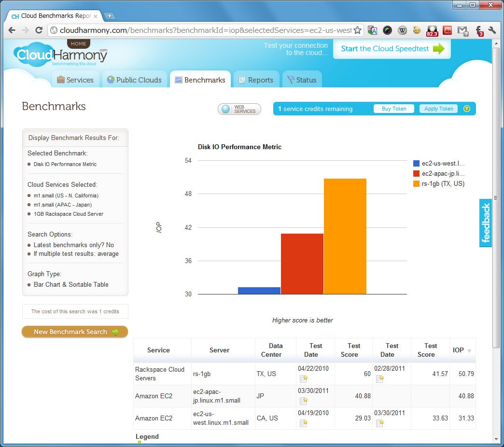Click the Wikipedia W extension icon
This screenshot has width=504, height=447.
[x=402, y=30]
